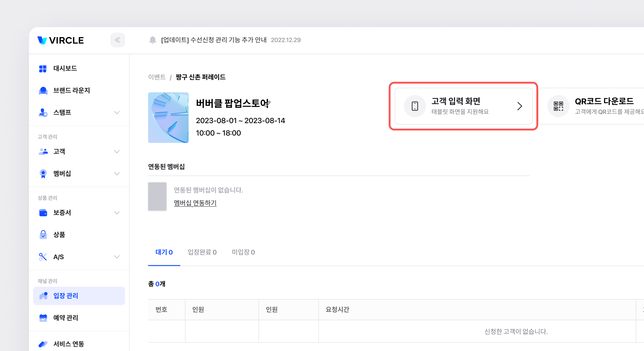Open 브랜드 라운지 sofa icon

coord(43,90)
